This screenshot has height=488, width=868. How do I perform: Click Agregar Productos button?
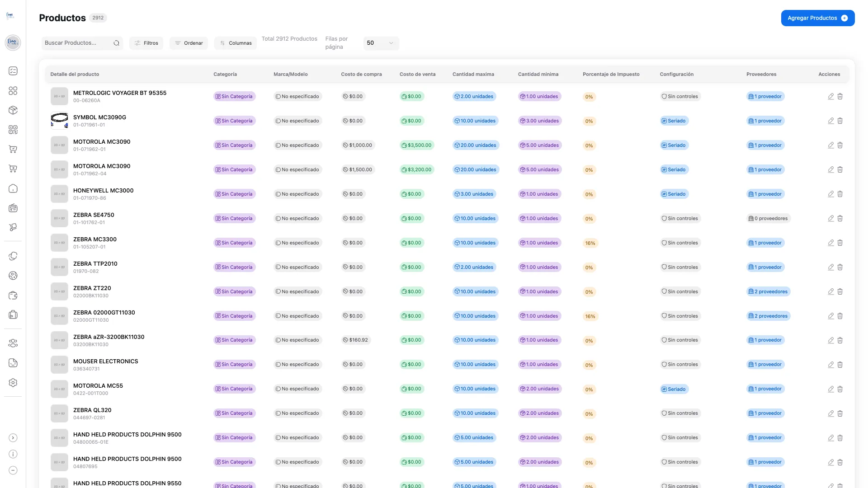(818, 18)
